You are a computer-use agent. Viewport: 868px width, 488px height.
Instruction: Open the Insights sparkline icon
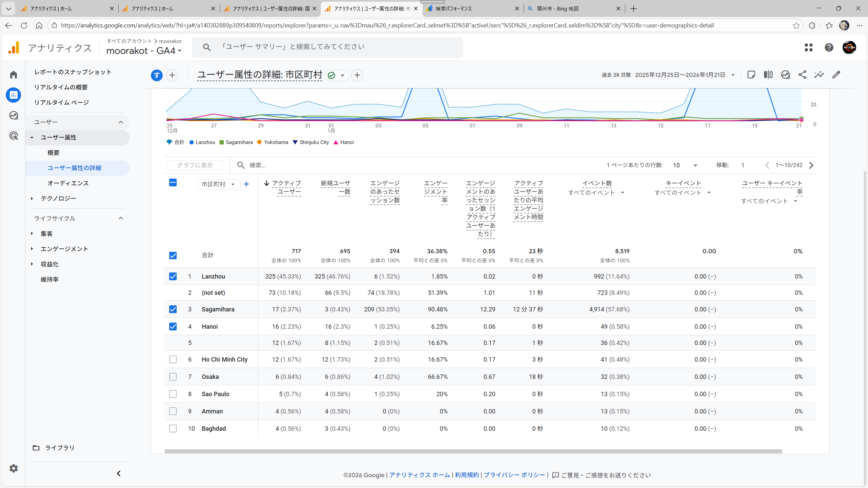point(819,75)
